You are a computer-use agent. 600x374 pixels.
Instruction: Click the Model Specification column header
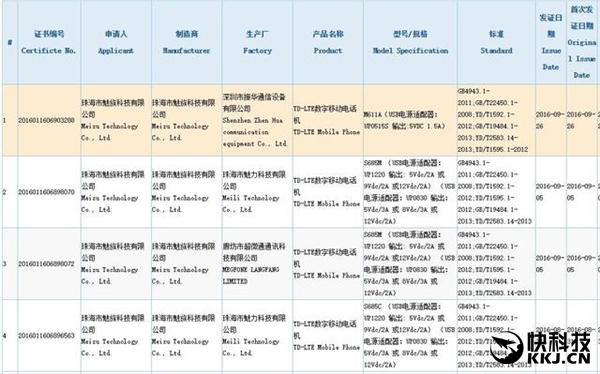[410, 42]
